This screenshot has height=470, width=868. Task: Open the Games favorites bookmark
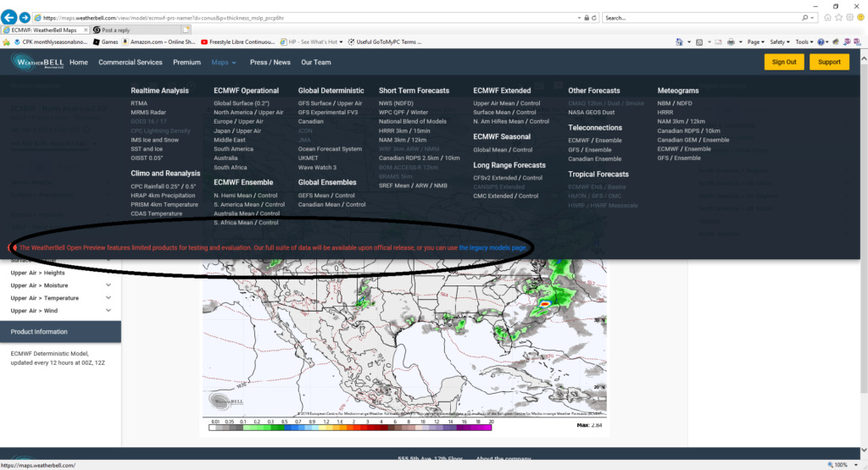[x=105, y=42]
